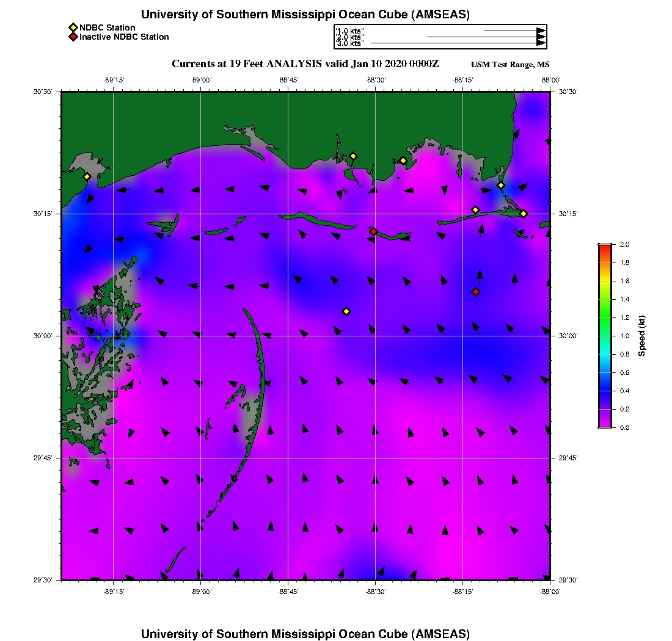Click the 1.0 kts scale label
The height and width of the screenshot is (641, 672).
pyautogui.click(x=350, y=31)
